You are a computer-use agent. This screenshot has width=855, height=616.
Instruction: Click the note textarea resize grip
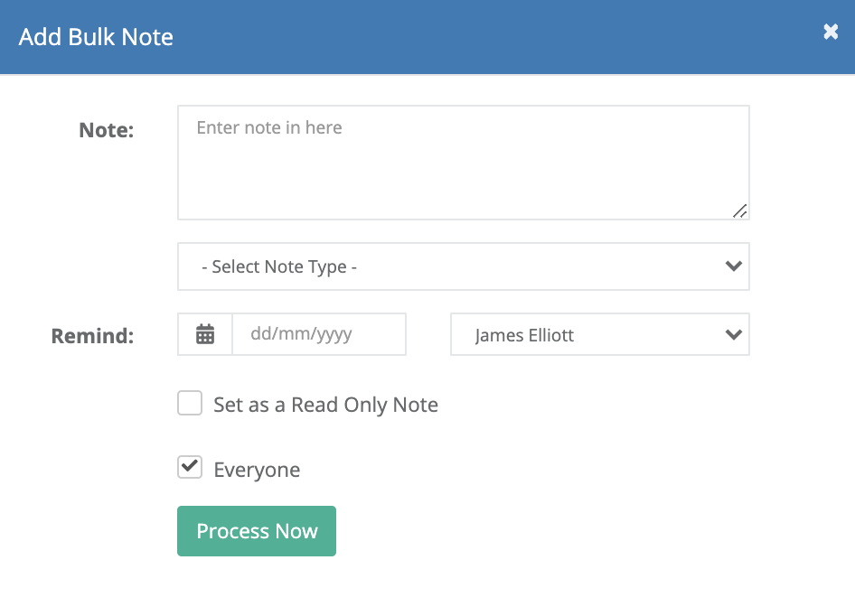click(x=740, y=211)
